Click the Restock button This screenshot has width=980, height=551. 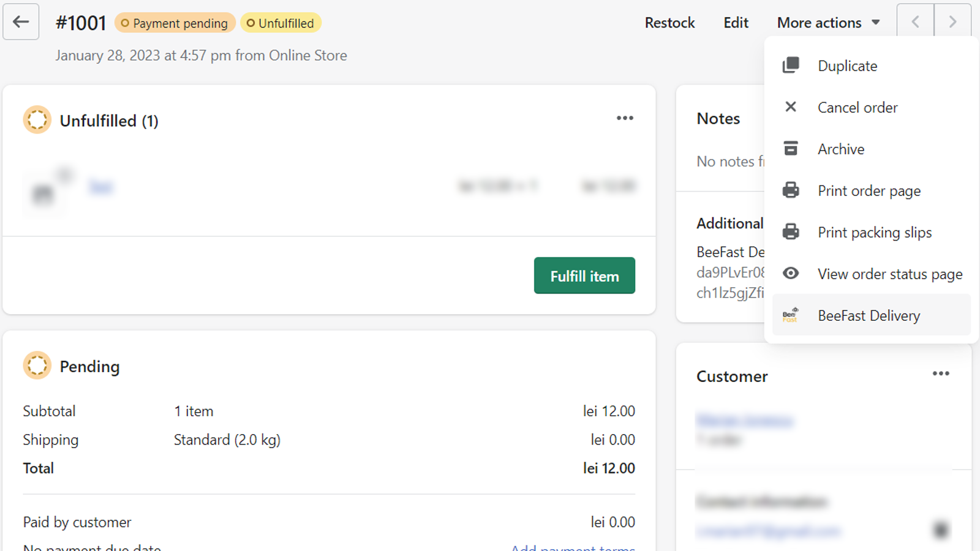coord(669,23)
